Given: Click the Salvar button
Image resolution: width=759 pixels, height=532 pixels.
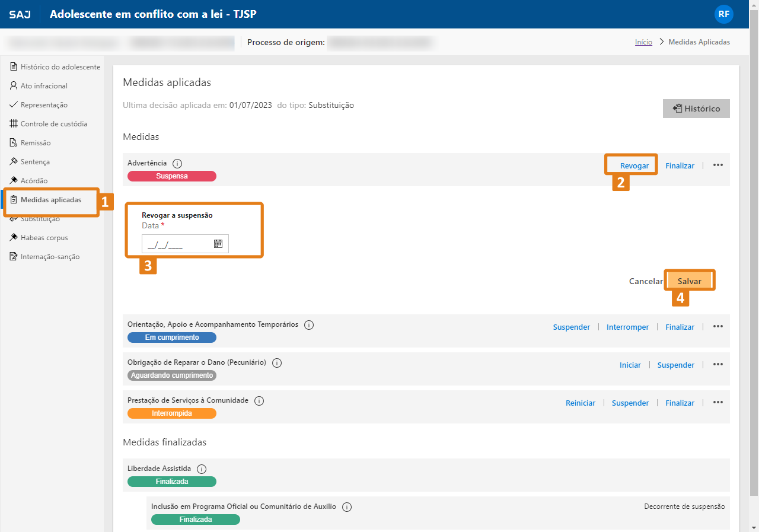Looking at the screenshot, I should coord(690,281).
